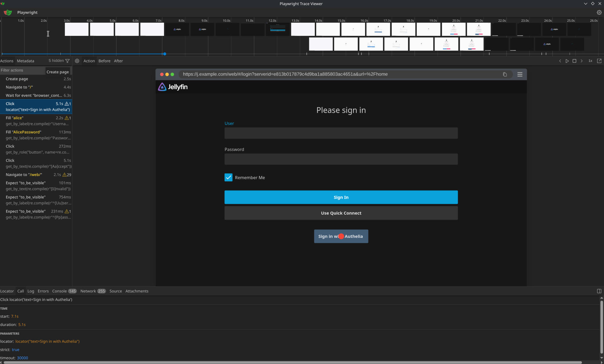Play the trace recording

pyautogui.click(x=567, y=61)
